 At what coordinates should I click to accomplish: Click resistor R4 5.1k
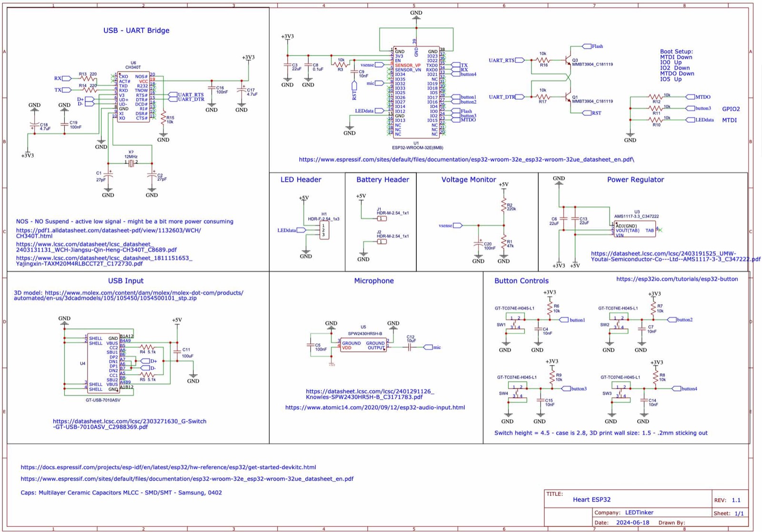[x=147, y=347]
